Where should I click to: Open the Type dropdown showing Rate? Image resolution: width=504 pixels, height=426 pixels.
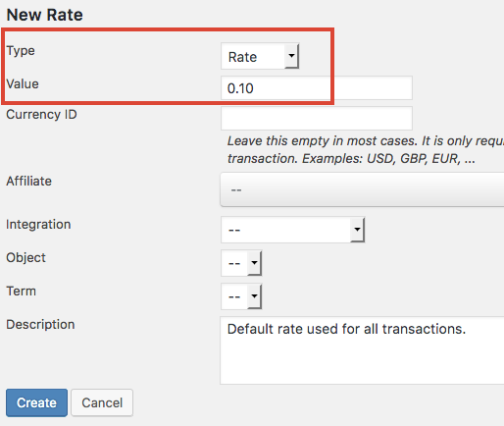(x=260, y=56)
